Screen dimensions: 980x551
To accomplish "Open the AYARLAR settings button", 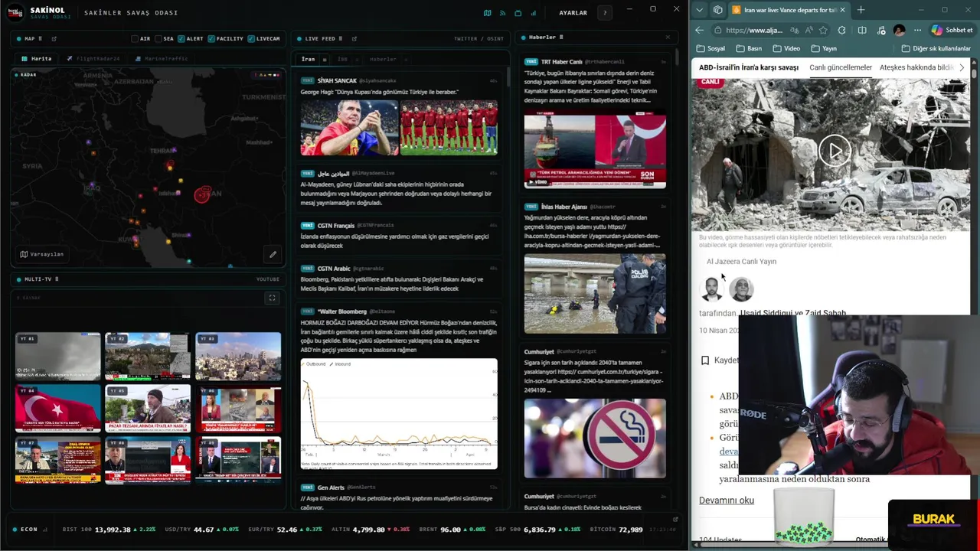I will 573,13.
